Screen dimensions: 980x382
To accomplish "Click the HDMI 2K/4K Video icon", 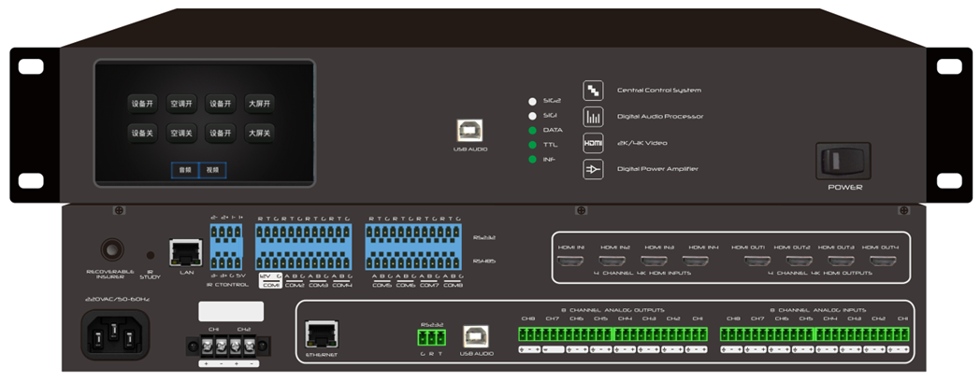I will tap(593, 143).
